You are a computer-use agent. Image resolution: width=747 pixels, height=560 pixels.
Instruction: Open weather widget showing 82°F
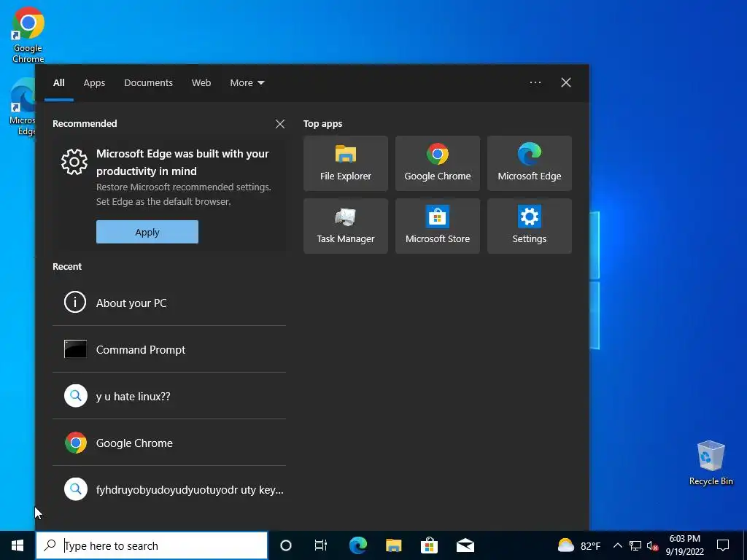point(578,545)
